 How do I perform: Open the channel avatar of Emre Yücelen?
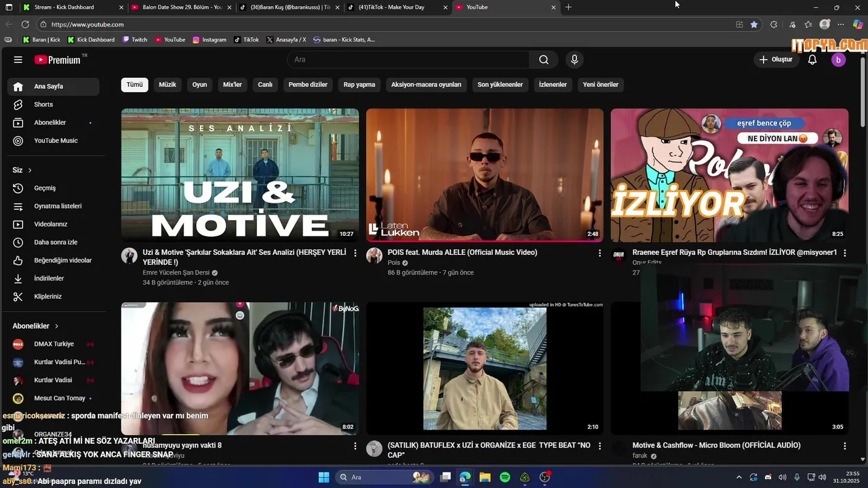(129, 256)
